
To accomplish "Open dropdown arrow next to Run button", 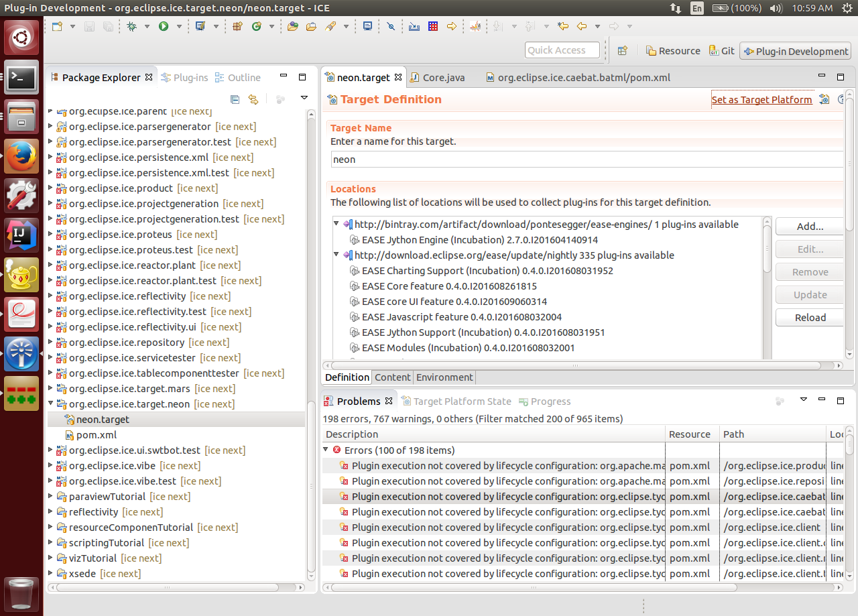I will coord(179,26).
